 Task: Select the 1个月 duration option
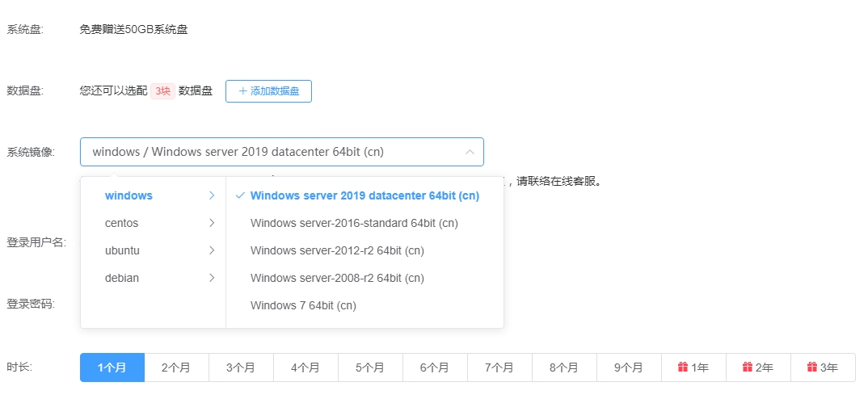coord(112,367)
